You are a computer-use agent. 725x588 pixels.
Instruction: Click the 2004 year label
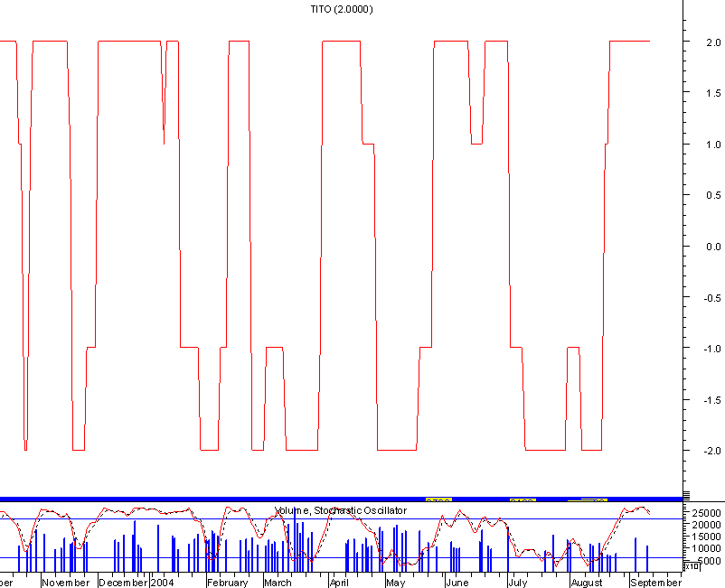tap(163, 583)
